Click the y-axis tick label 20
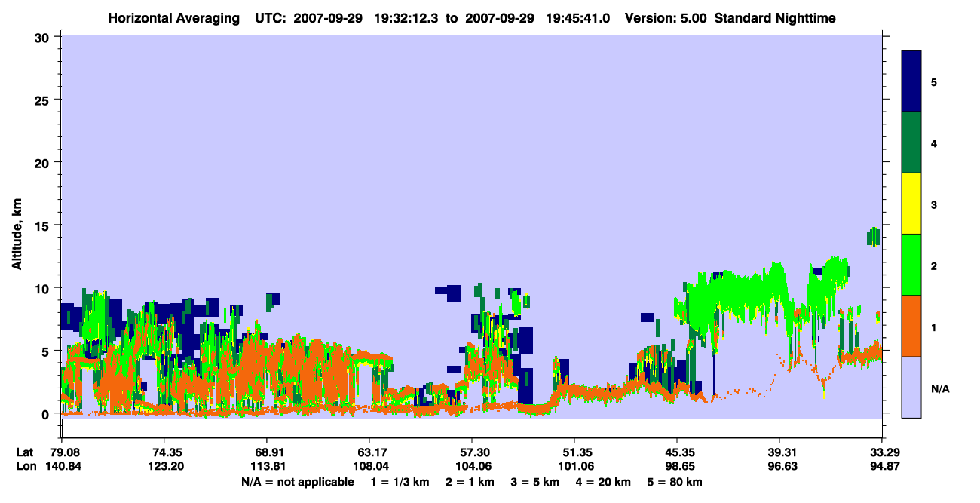Viewport: 980px width, 503px height. click(x=43, y=162)
